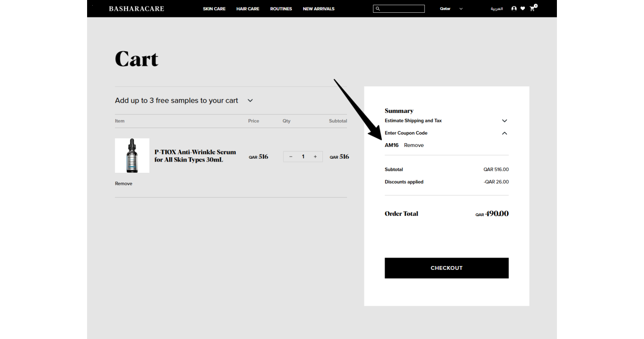The image size is (644, 339).
Task: Click the P-TIOX serum product thumbnail
Action: 132,155
